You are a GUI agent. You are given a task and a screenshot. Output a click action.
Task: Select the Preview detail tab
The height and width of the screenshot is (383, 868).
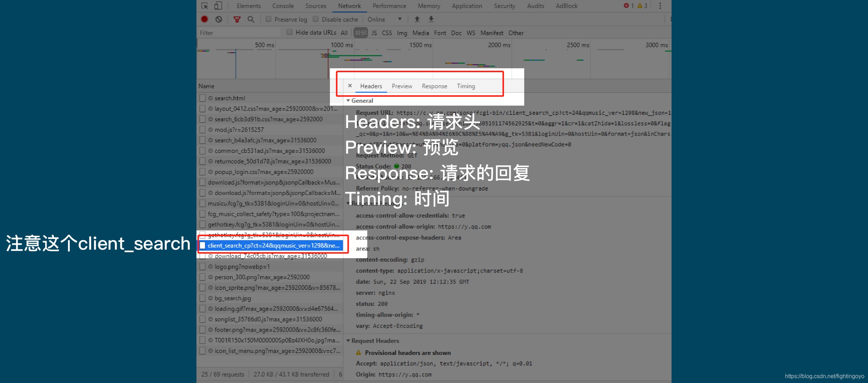[x=402, y=86]
